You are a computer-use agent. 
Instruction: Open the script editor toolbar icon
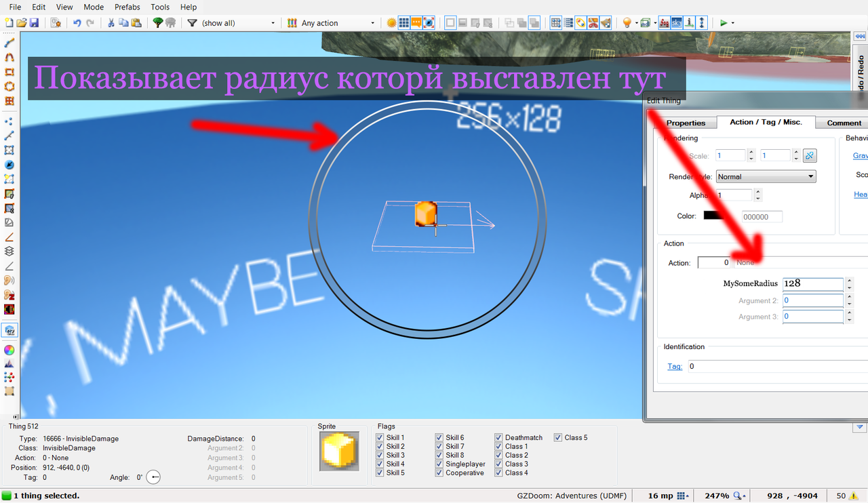coord(56,22)
